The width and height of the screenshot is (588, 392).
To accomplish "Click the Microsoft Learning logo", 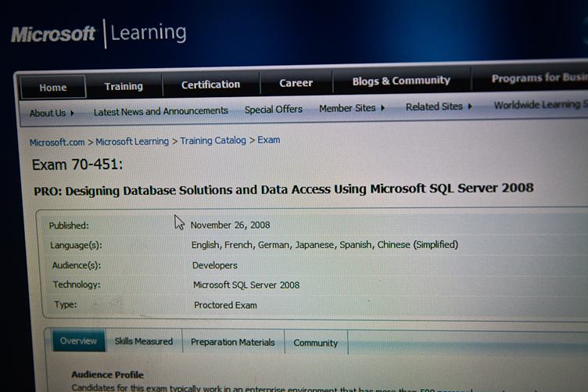I will click(99, 34).
